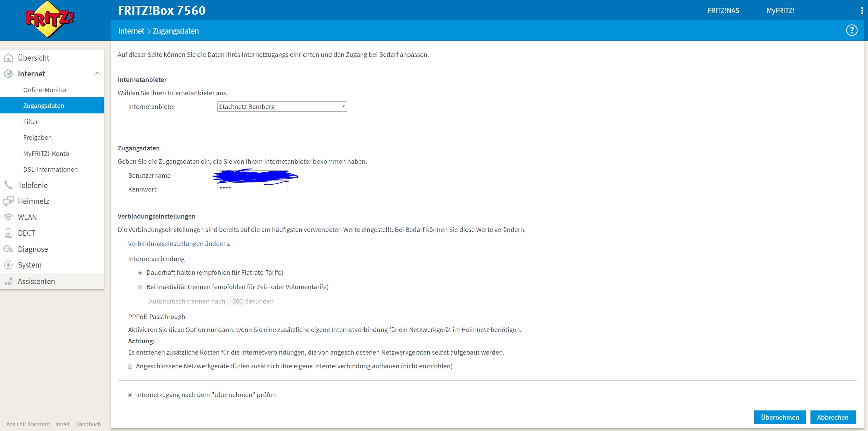The width and height of the screenshot is (868, 431).
Task: Click the WLAN wifi icon
Action: 8,217
